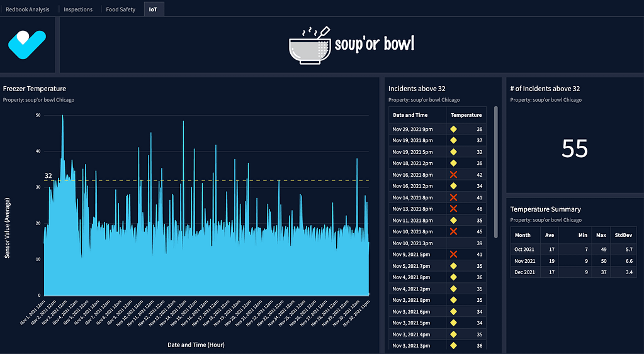The width and height of the screenshot is (644, 354).
Task: Switch to the Inspections tab
Action: point(78,9)
